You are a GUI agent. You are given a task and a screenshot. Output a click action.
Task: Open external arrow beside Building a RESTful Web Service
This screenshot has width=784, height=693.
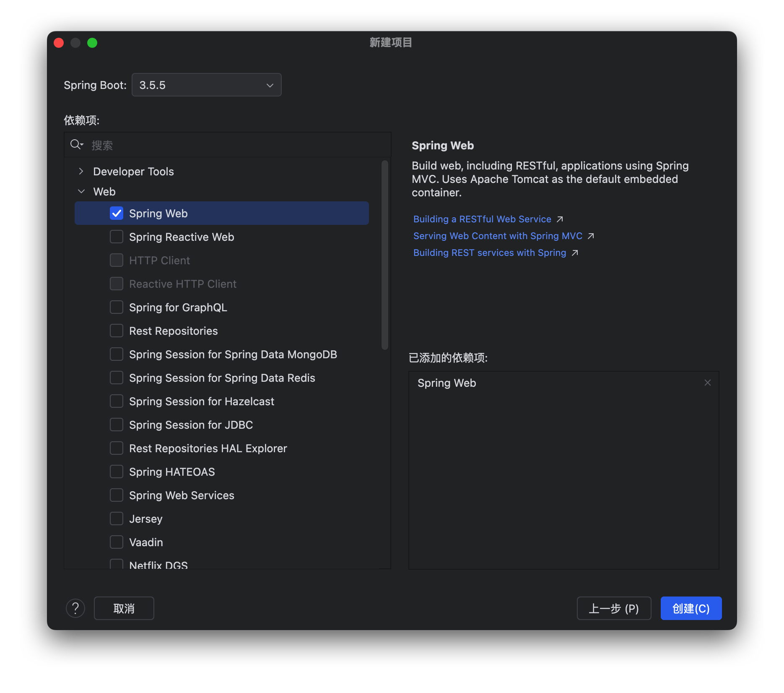[x=560, y=219]
